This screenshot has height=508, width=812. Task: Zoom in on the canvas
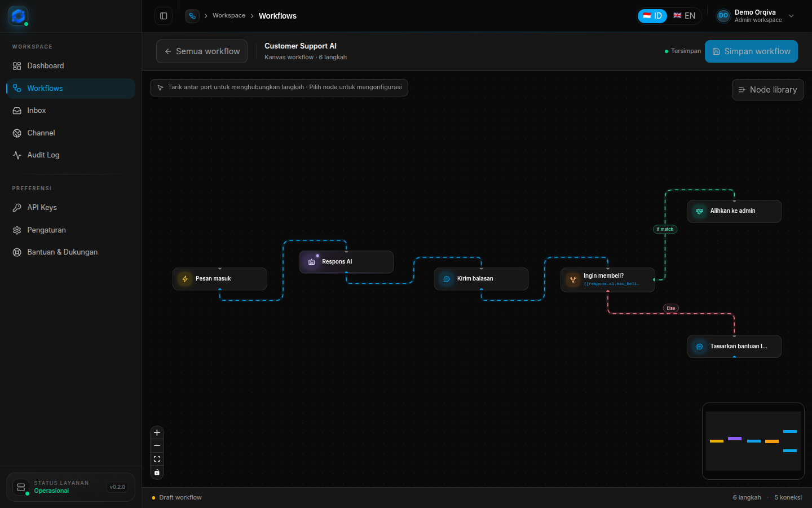[x=157, y=433]
